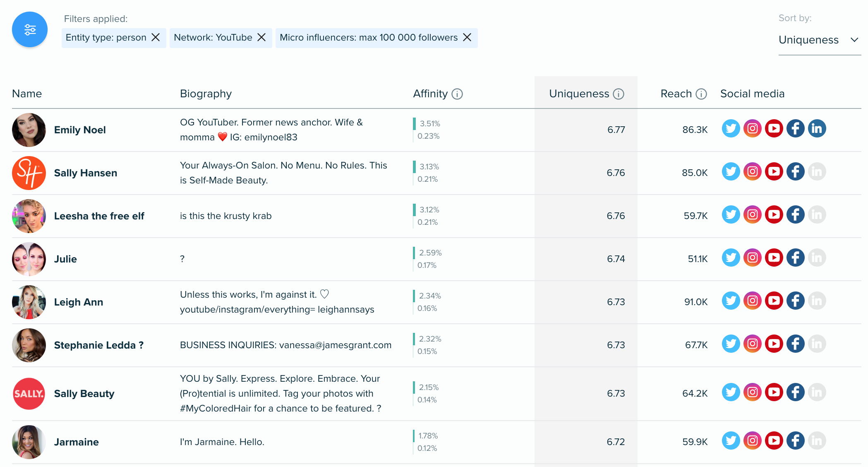Open Leigh Ann's Instagram profile

[x=753, y=301]
